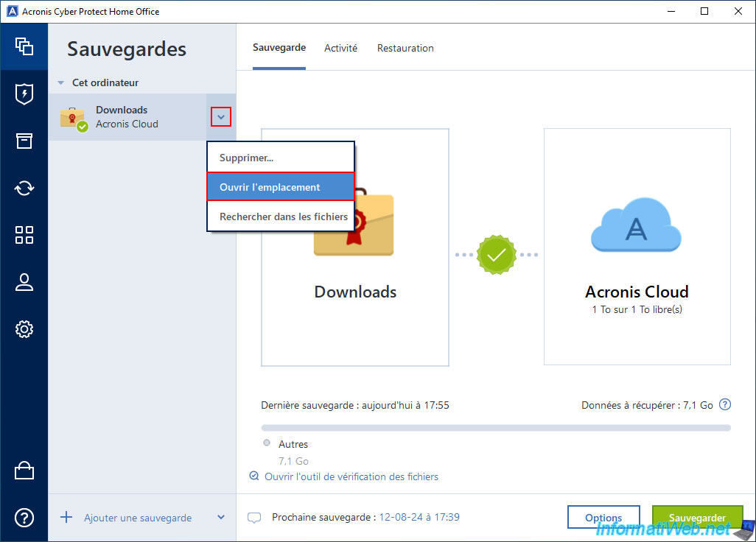Click the data size usage bar

tap(496, 428)
